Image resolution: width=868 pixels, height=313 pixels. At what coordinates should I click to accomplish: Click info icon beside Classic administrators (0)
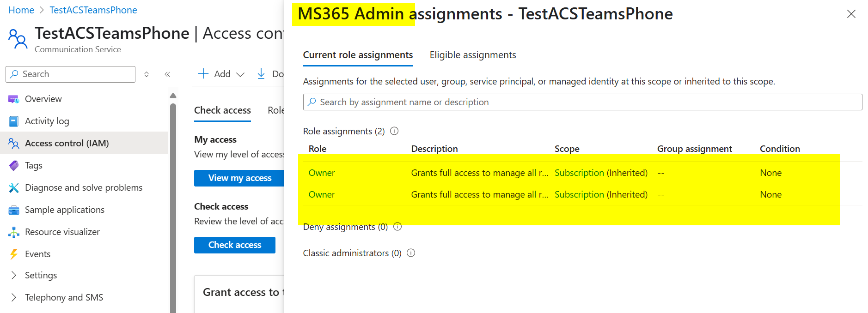tap(411, 253)
